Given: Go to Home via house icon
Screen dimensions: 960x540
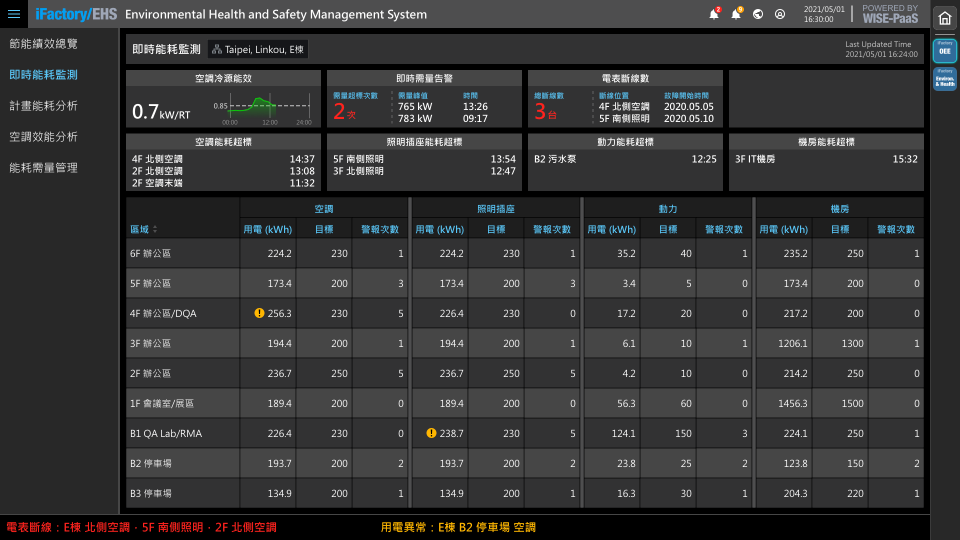Looking at the screenshot, I should pyautogui.click(x=945, y=18).
